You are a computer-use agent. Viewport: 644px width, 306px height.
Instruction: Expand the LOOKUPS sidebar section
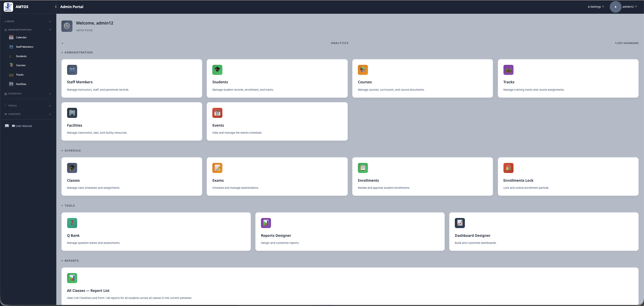pos(28,114)
